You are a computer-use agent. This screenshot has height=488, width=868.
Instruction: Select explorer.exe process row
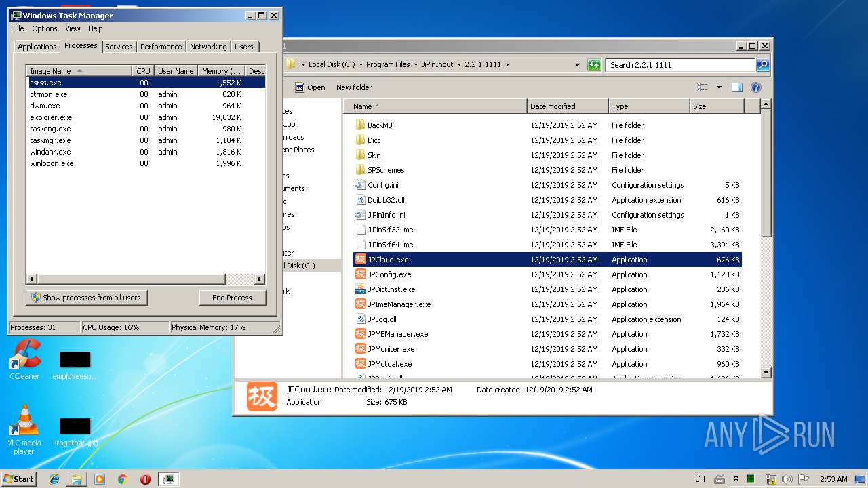click(146, 117)
